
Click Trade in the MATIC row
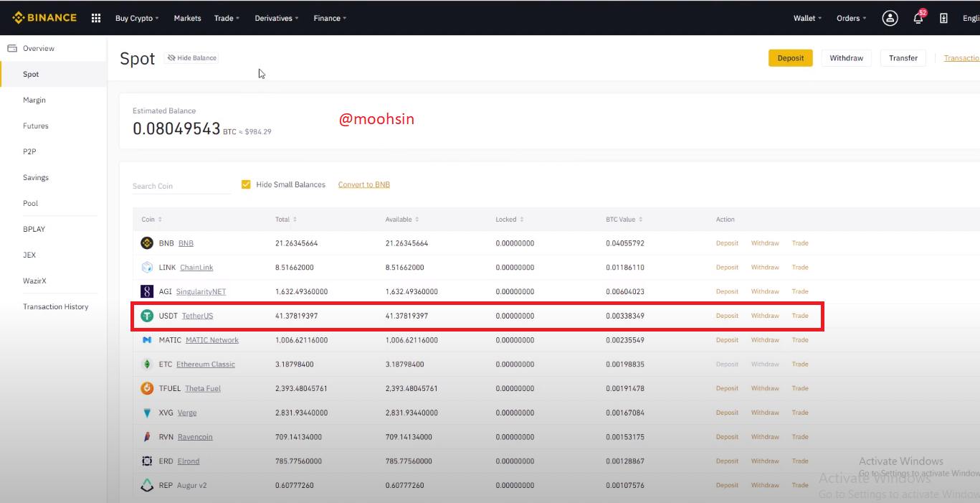800,340
